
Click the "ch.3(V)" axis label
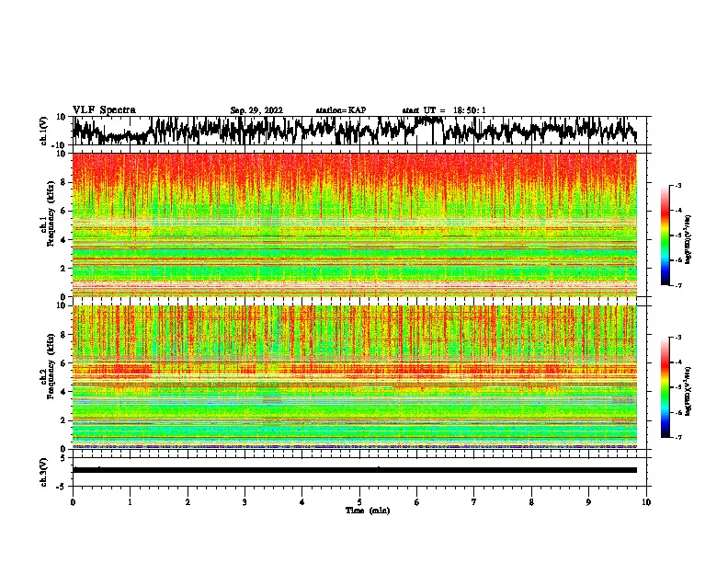click(x=44, y=473)
